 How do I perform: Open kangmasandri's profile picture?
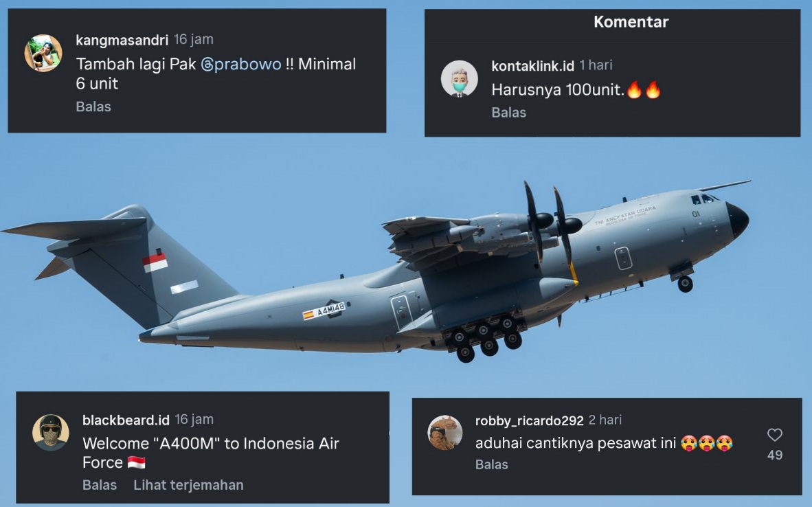[x=43, y=54]
